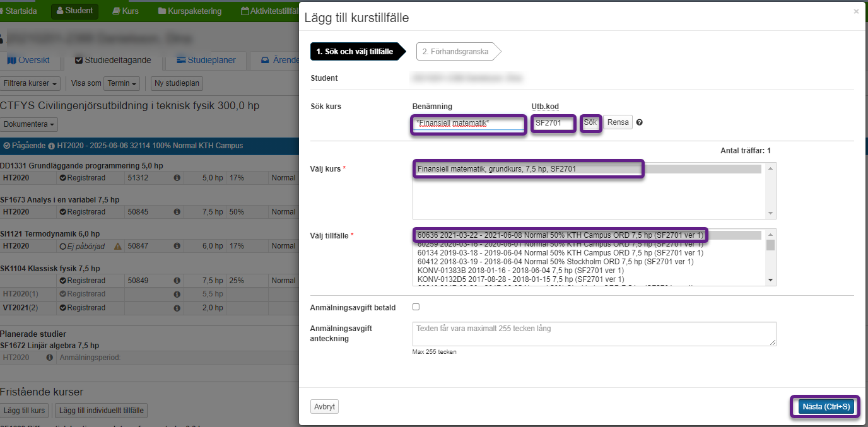Viewport: 868px width, 427px height.
Task: Click the Rensa button
Action: pyautogui.click(x=618, y=122)
